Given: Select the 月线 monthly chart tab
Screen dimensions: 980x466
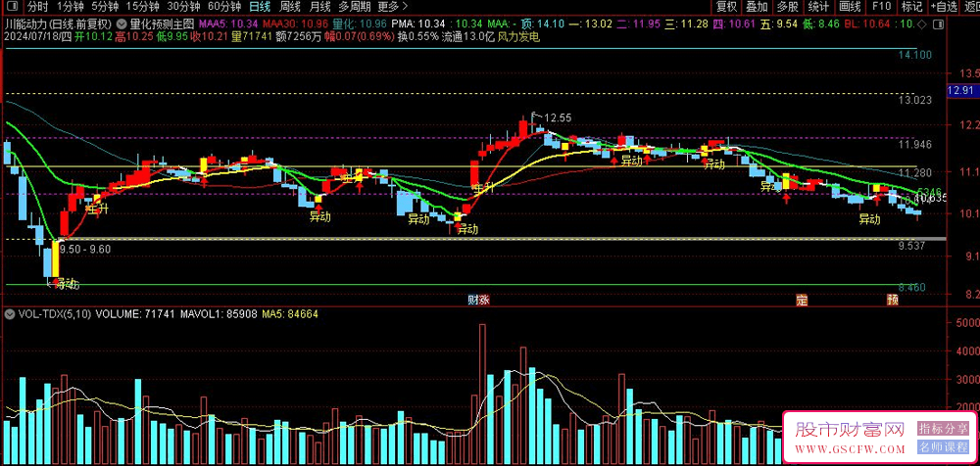Looking at the screenshot, I should coord(320,7).
